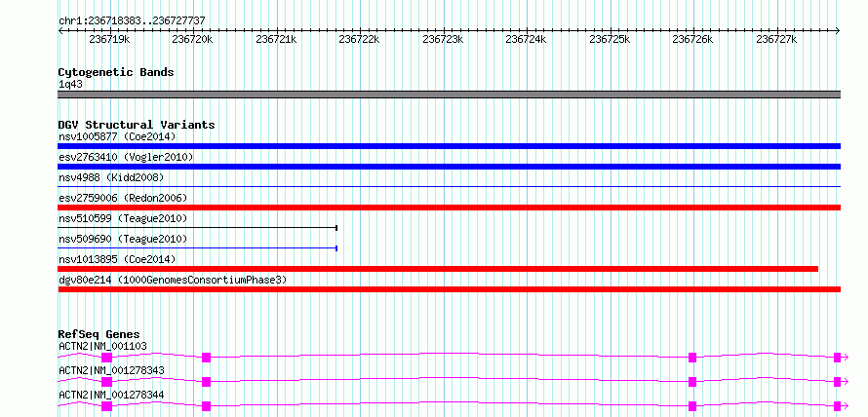Select NM_001278343 exon just past 236720k
This screenshot has width=868, height=417.
[207, 382]
